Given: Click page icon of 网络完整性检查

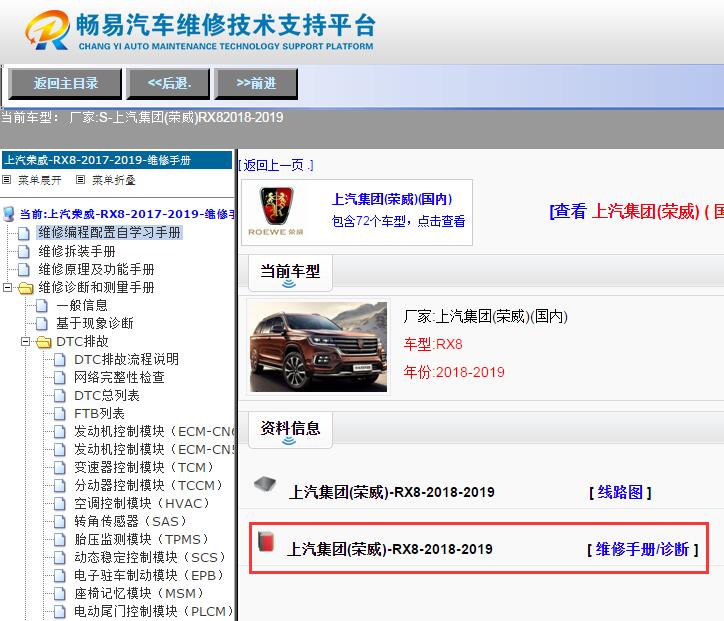Looking at the screenshot, I should [60, 378].
